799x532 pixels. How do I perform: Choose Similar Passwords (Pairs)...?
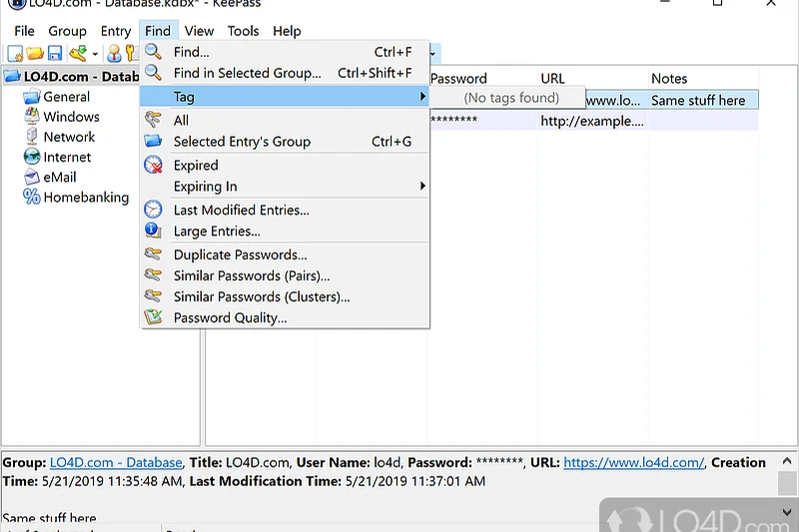[285, 275]
